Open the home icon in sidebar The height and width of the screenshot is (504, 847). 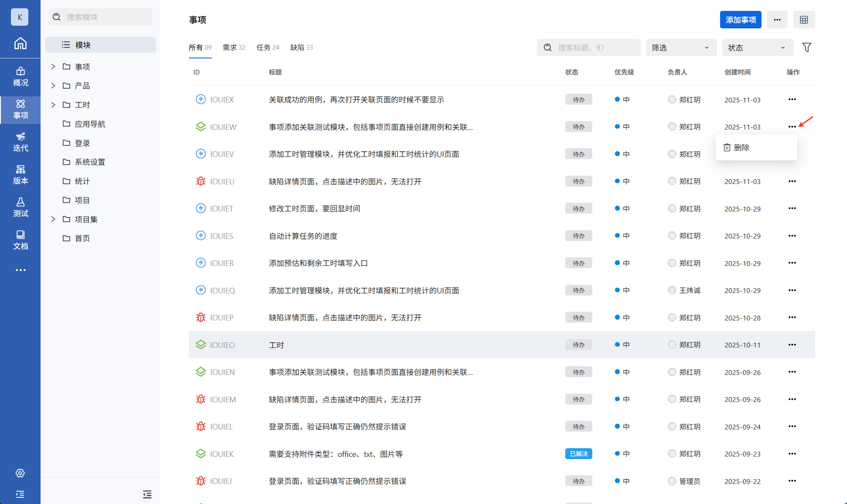click(20, 43)
